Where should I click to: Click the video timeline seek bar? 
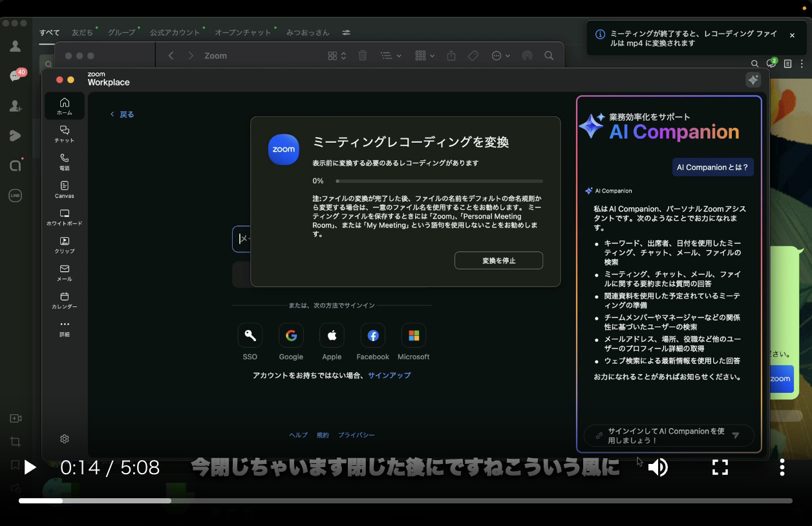pyautogui.click(x=405, y=501)
